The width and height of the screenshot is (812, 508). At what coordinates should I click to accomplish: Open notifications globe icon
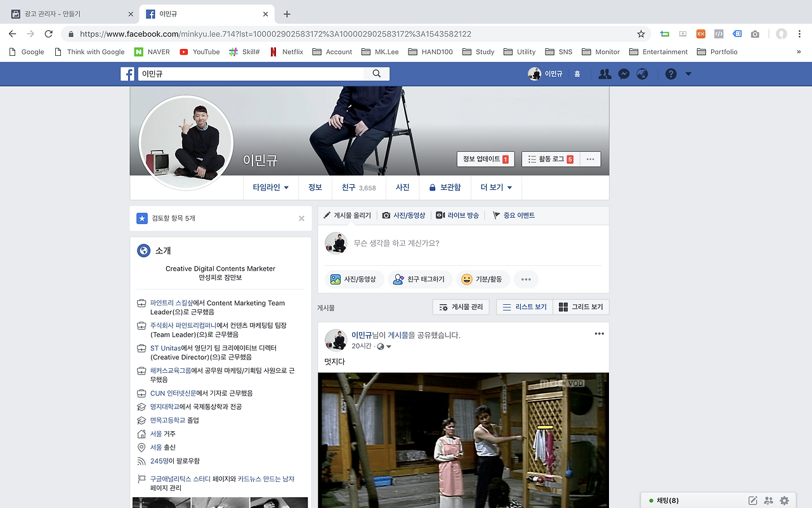[643, 74]
